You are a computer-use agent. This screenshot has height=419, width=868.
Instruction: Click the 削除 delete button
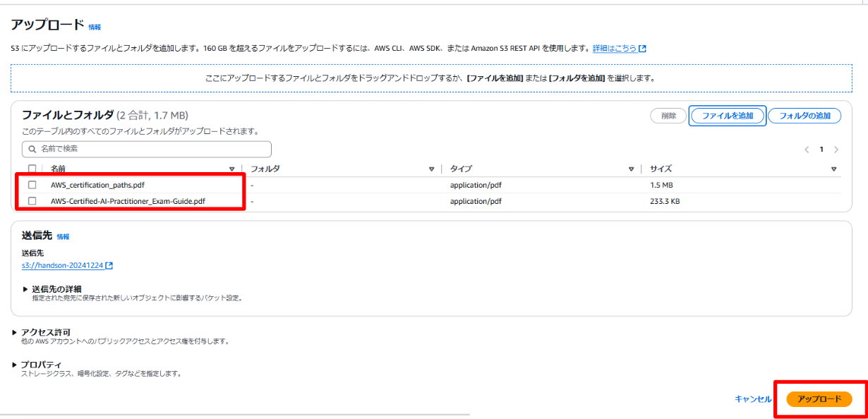point(668,116)
